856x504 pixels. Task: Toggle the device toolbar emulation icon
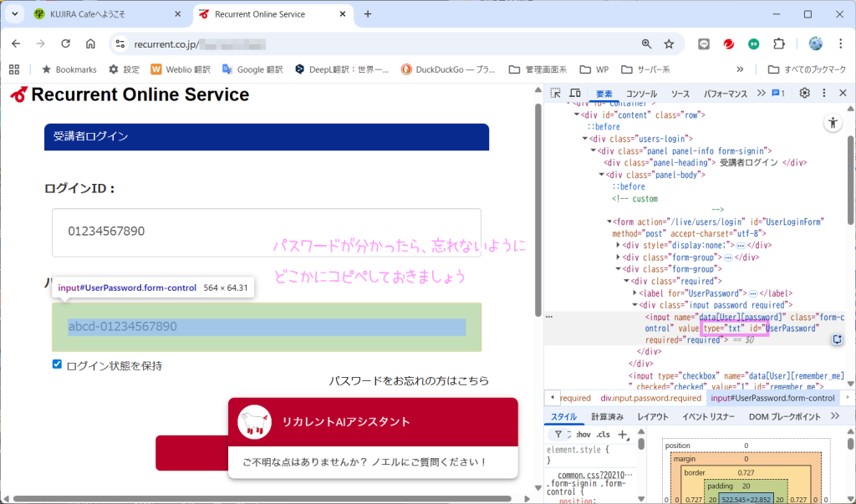tap(575, 94)
